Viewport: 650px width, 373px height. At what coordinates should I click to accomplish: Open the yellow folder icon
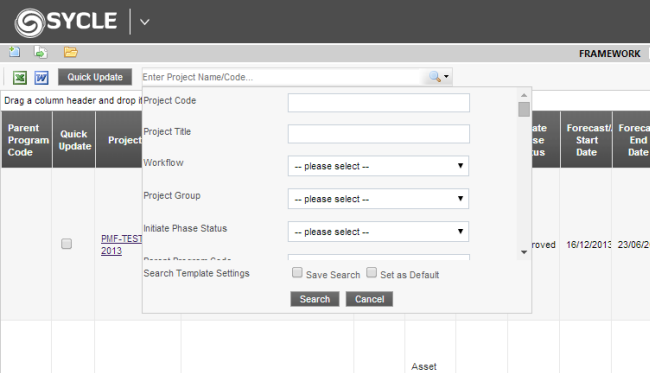pos(70,52)
